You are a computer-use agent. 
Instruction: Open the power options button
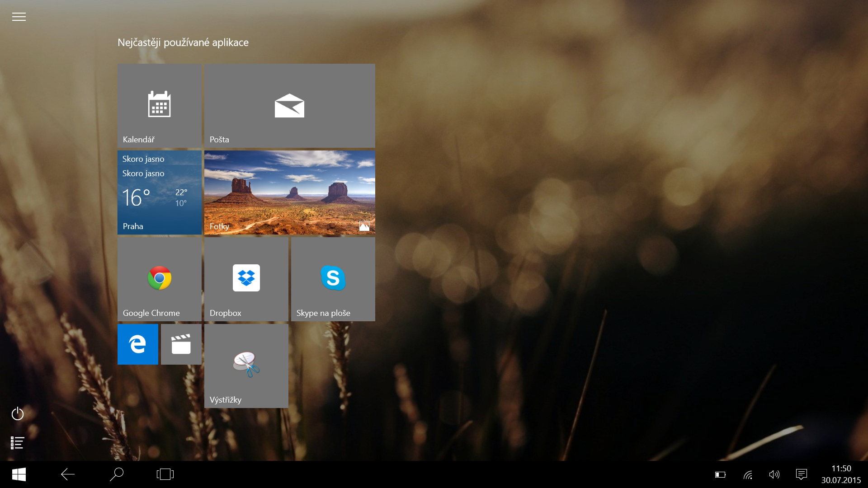(x=18, y=413)
